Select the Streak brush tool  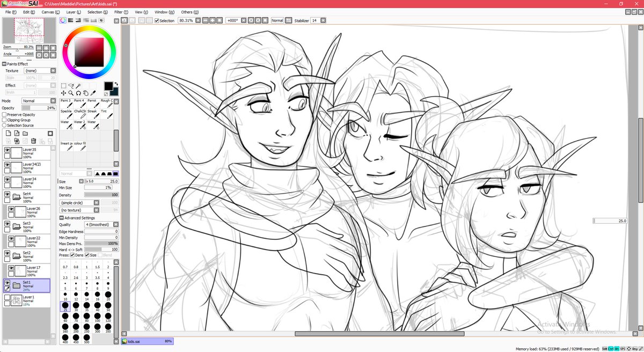[x=92, y=114]
